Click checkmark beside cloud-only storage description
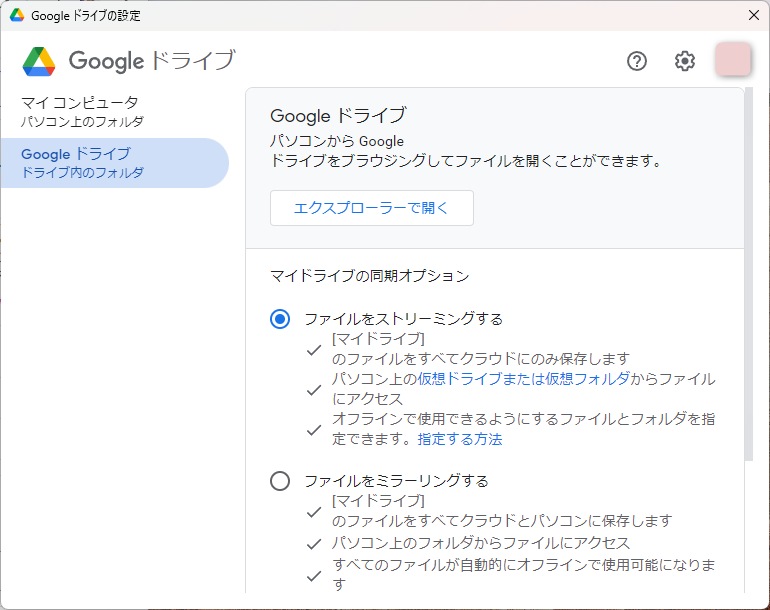 [x=314, y=350]
